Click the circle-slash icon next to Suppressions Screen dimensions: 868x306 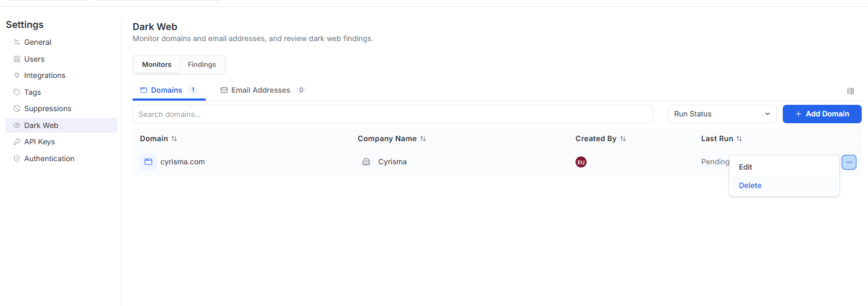(17, 108)
